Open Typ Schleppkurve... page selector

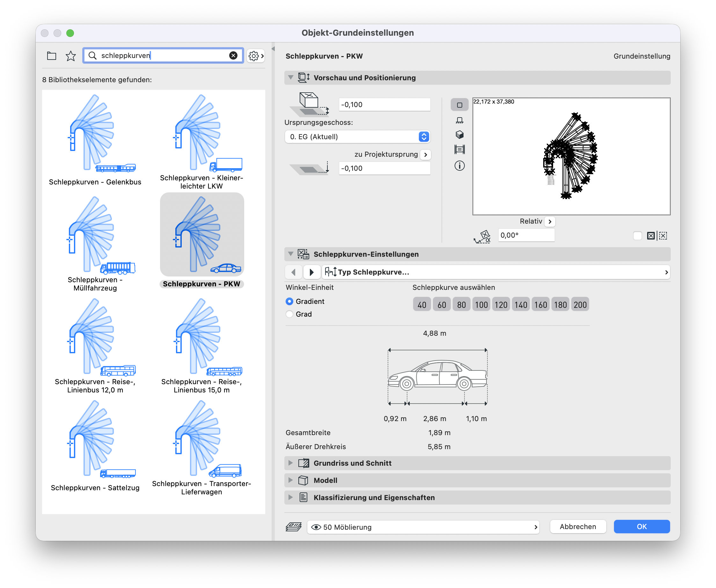tap(496, 272)
